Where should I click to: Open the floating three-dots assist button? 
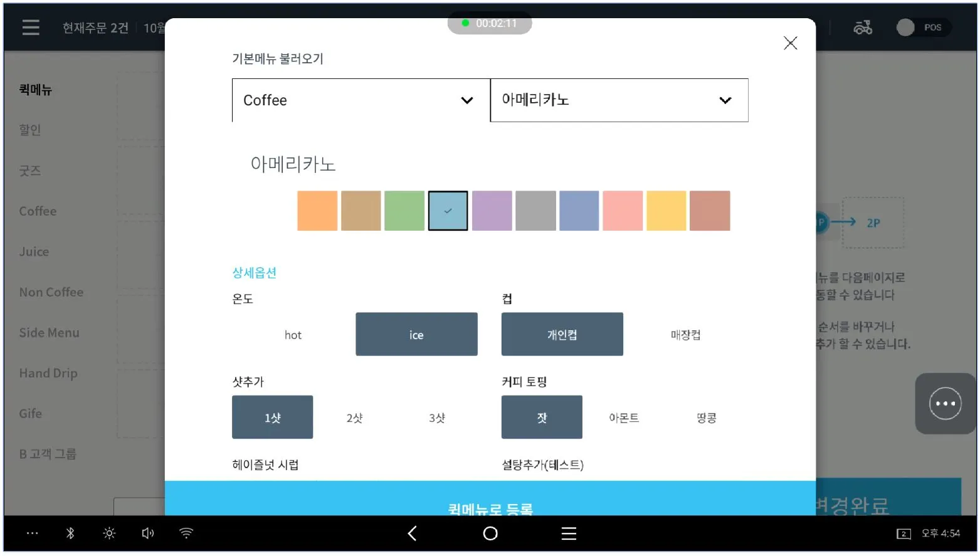click(x=945, y=404)
